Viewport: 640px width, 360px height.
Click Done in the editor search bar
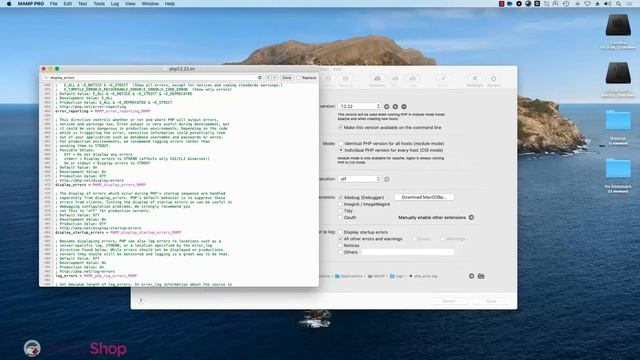click(287, 78)
